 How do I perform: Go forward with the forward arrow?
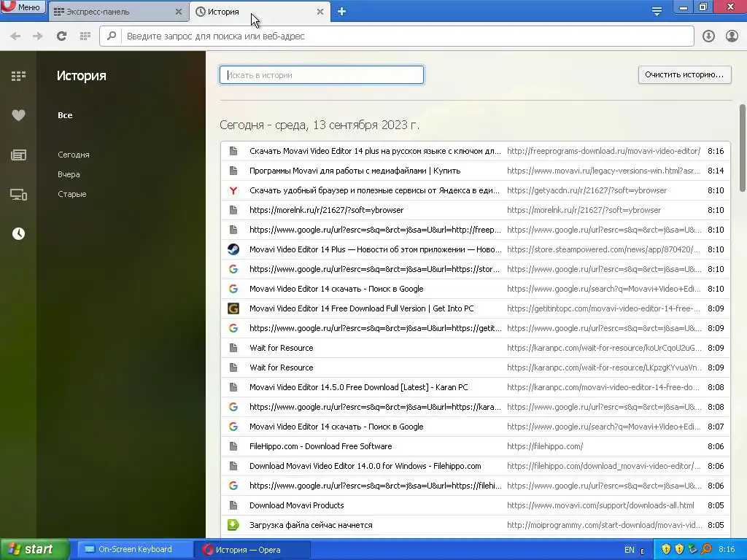38,36
